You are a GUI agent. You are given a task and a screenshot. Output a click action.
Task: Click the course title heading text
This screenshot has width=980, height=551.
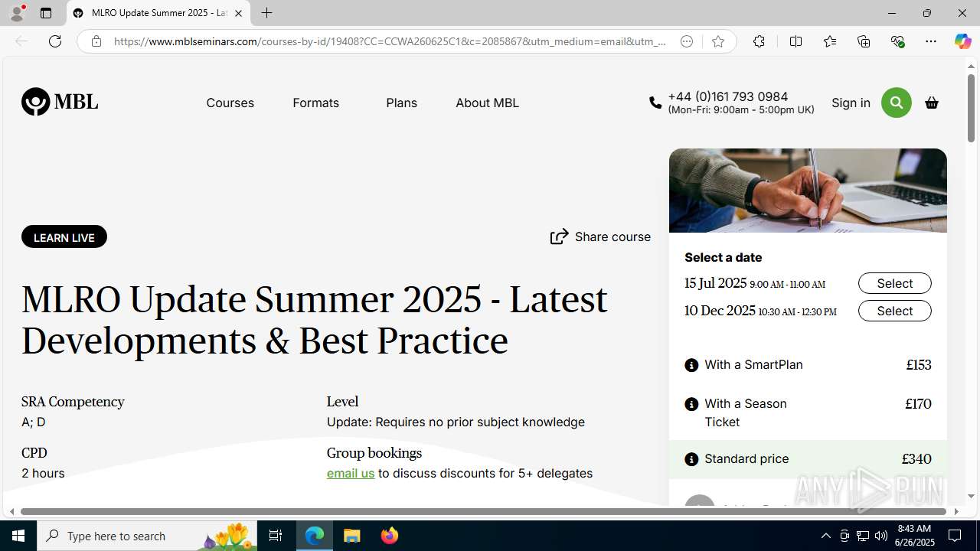(314, 320)
